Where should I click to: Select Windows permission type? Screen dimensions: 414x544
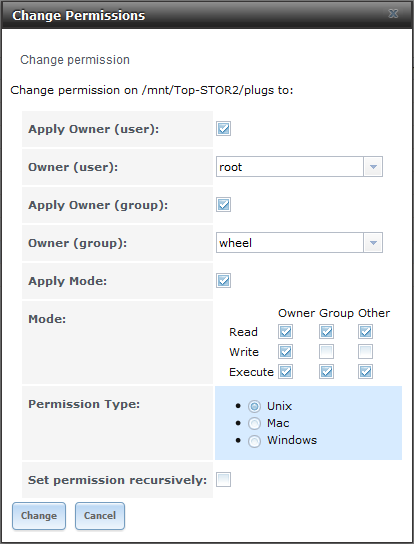pos(254,441)
